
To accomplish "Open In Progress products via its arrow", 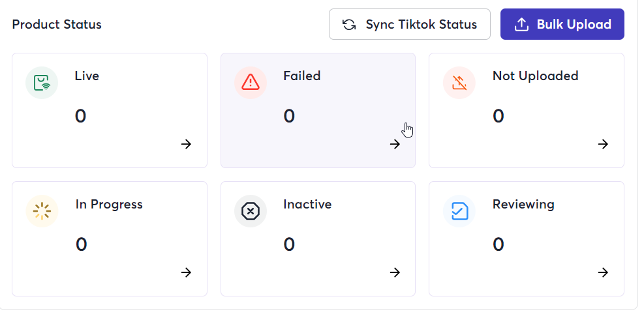I will coord(186,272).
